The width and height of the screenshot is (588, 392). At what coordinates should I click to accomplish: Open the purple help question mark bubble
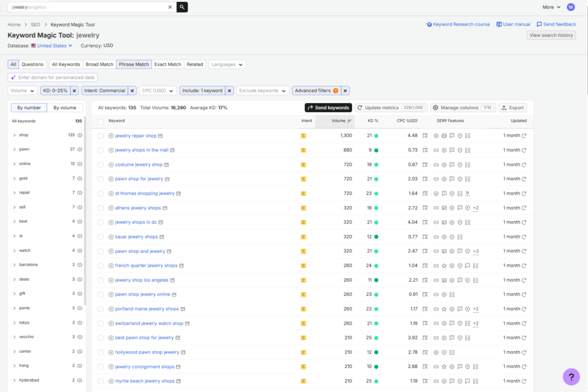571,376
